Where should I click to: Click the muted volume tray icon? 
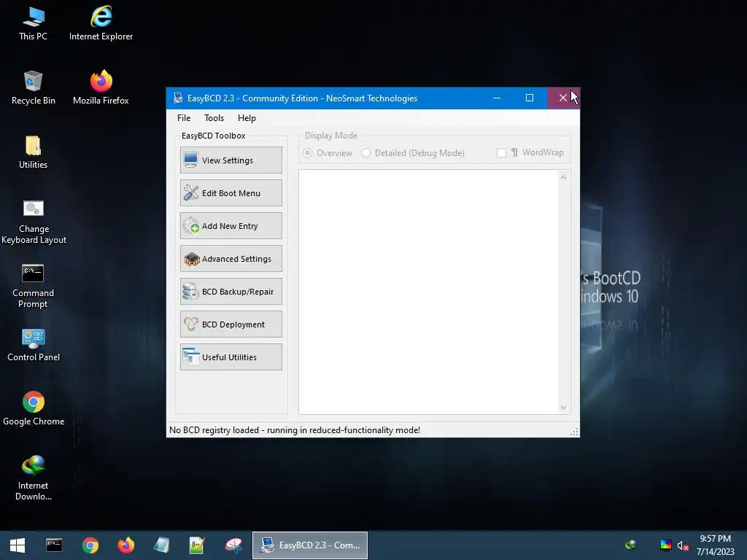tap(683, 545)
